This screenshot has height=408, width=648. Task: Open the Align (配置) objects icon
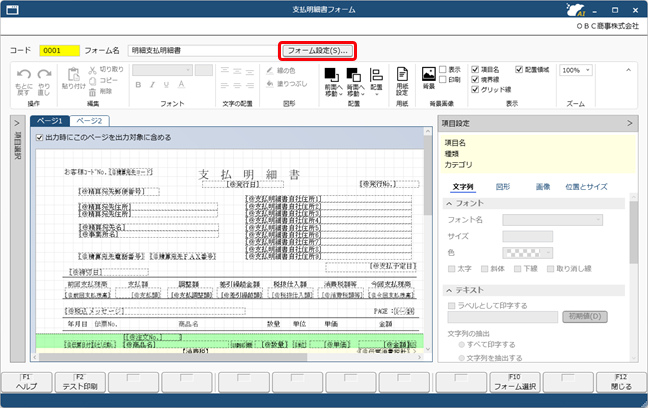coord(376,75)
